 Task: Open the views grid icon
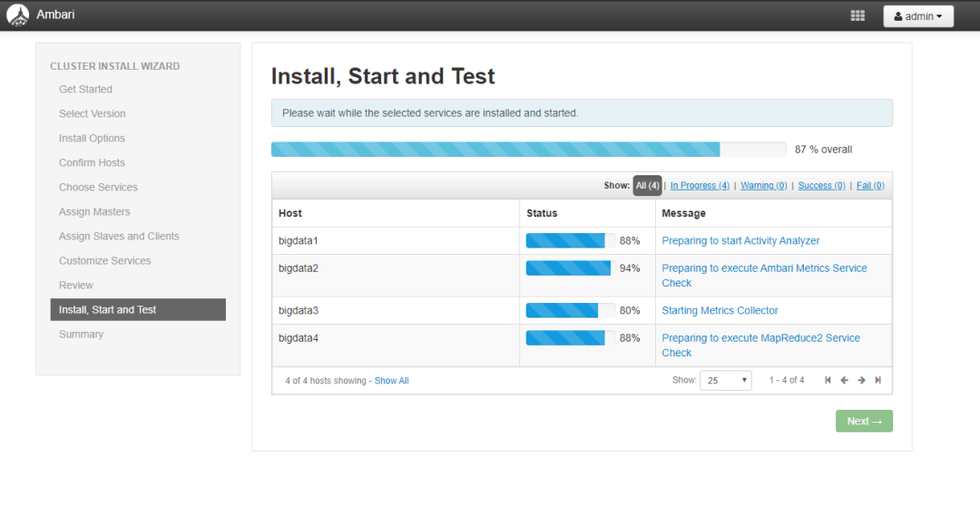tap(857, 15)
